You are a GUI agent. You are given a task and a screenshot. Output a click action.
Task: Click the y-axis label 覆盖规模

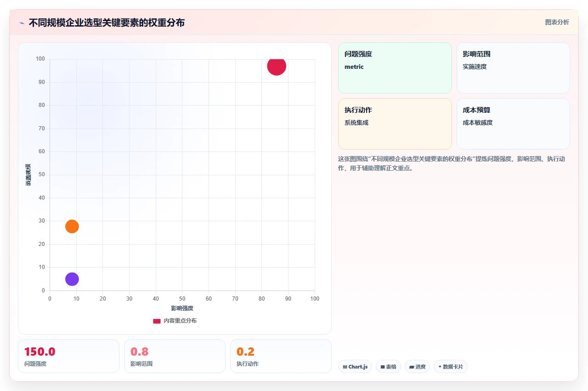coord(28,174)
